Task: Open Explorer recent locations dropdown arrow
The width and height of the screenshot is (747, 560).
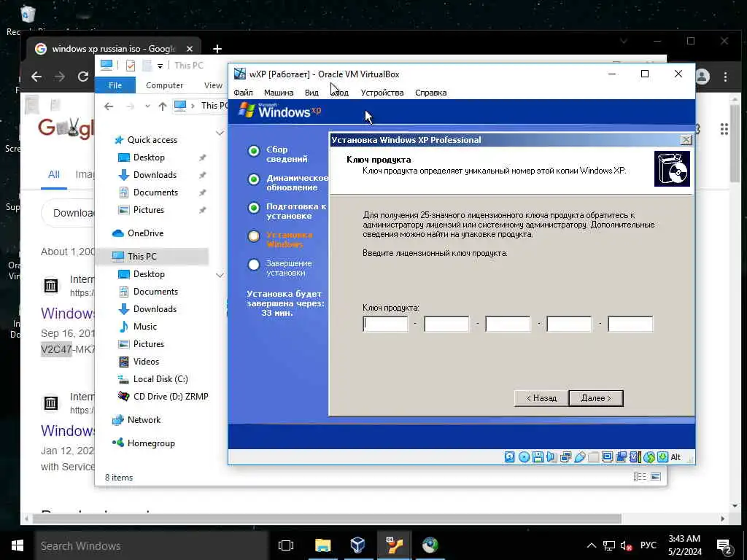Action: 147,106
